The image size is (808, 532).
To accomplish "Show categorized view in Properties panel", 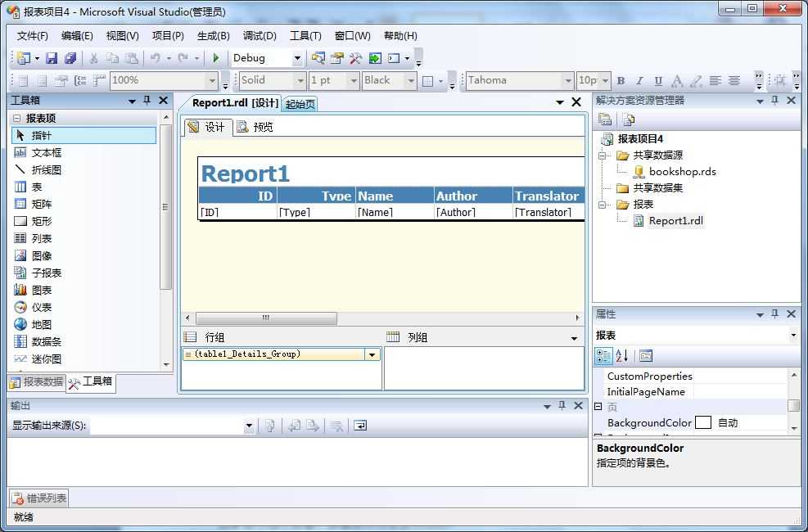I will (603, 355).
